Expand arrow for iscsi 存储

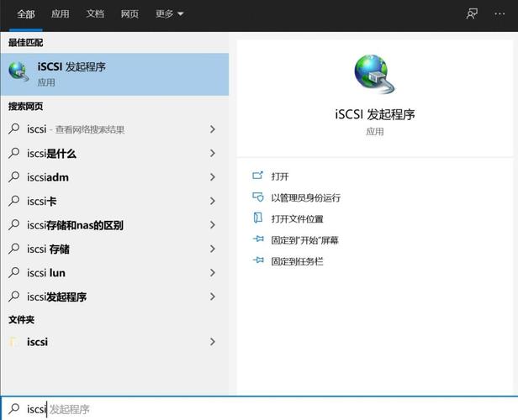click(x=213, y=249)
